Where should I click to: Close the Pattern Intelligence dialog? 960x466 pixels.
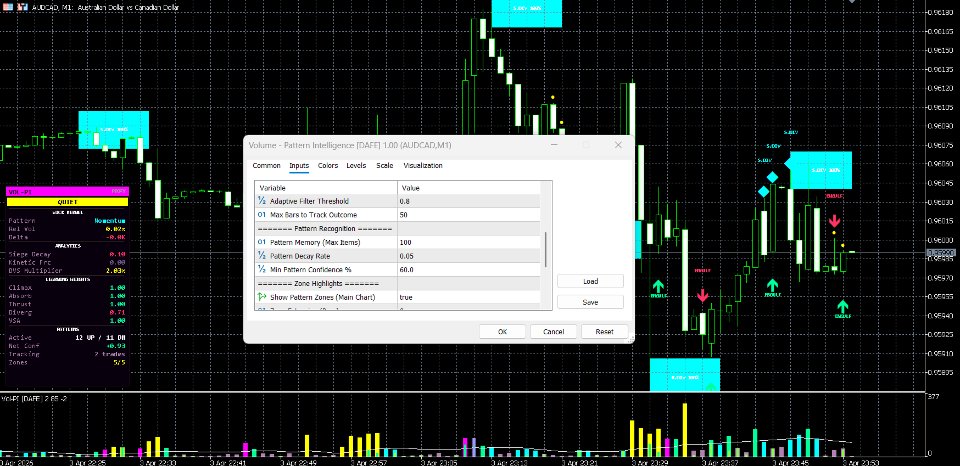pyautogui.click(x=618, y=145)
